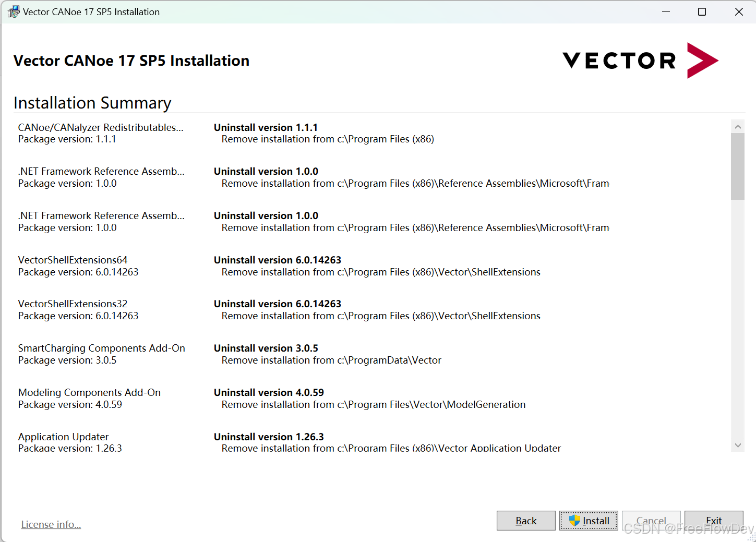Open the License info link
The height and width of the screenshot is (542, 756).
[x=51, y=524]
